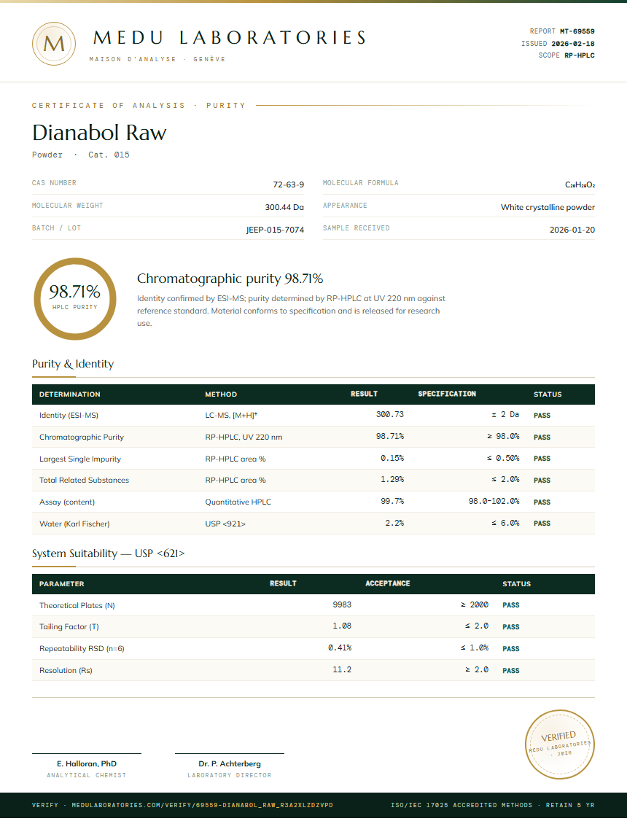Screen dimensions: 627x840
Task: Click the METHOD column header
Action: 221,394
